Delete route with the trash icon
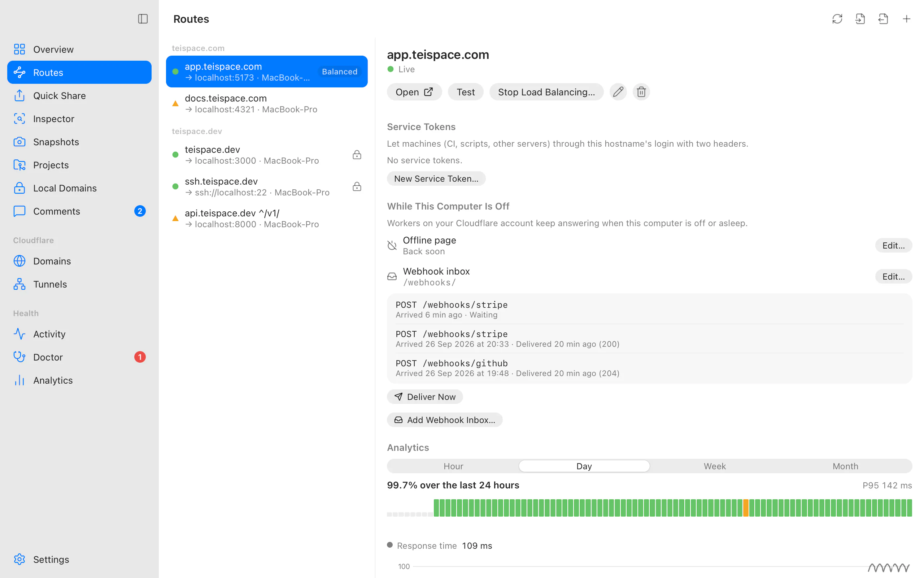 click(x=641, y=92)
